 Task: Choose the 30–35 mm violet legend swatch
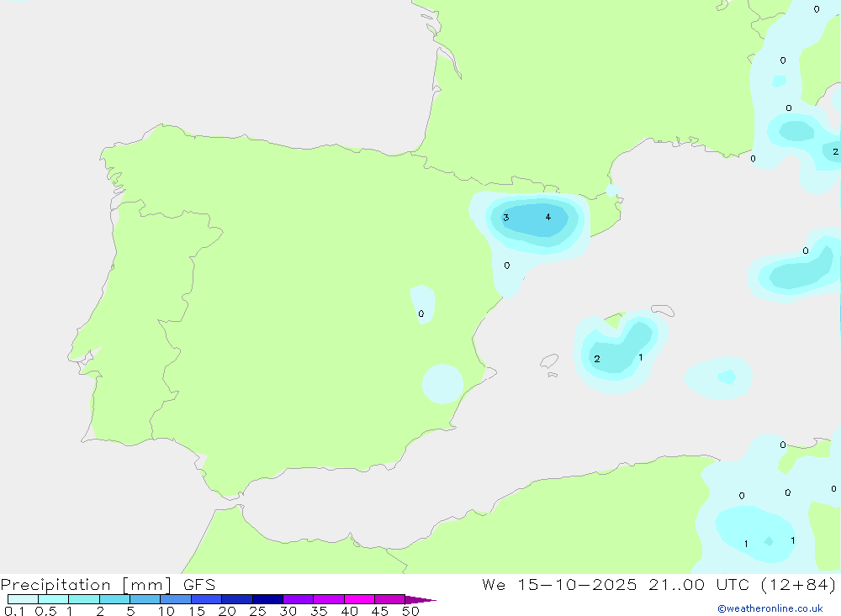[x=298, y=599]
